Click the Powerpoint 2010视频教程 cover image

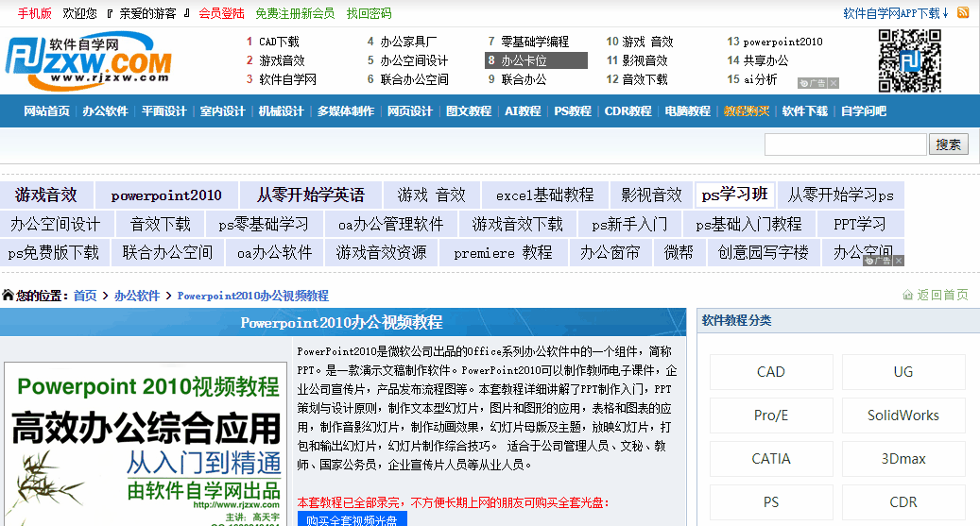145,444
